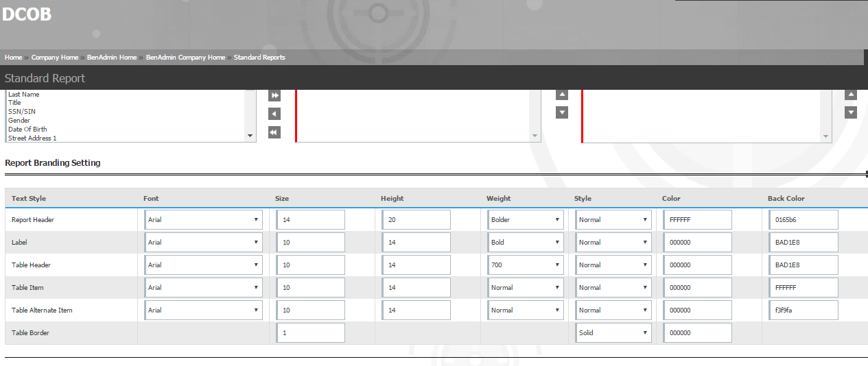This screenshot has height=366, width=868.
Task: Click move-down arrow beside the rightmost list
Action: click(x=851, y=112)
